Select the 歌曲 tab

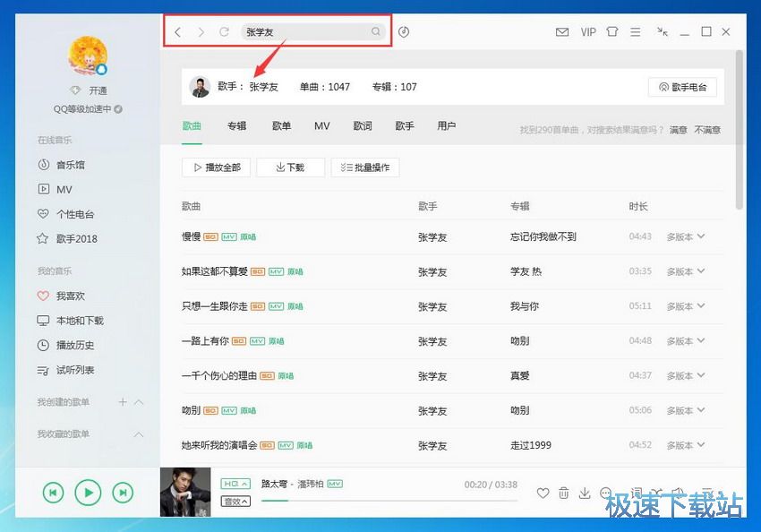192,126
